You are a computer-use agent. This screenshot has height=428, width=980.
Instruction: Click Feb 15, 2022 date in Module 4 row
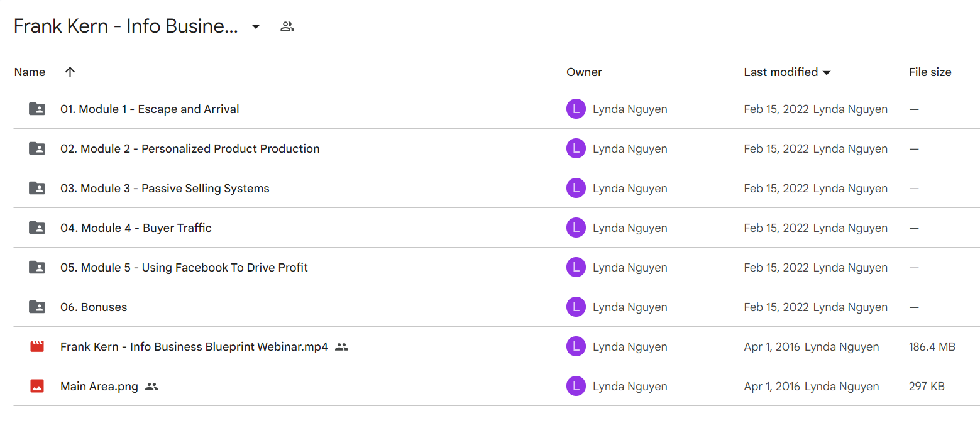click(x=776, y=228)
